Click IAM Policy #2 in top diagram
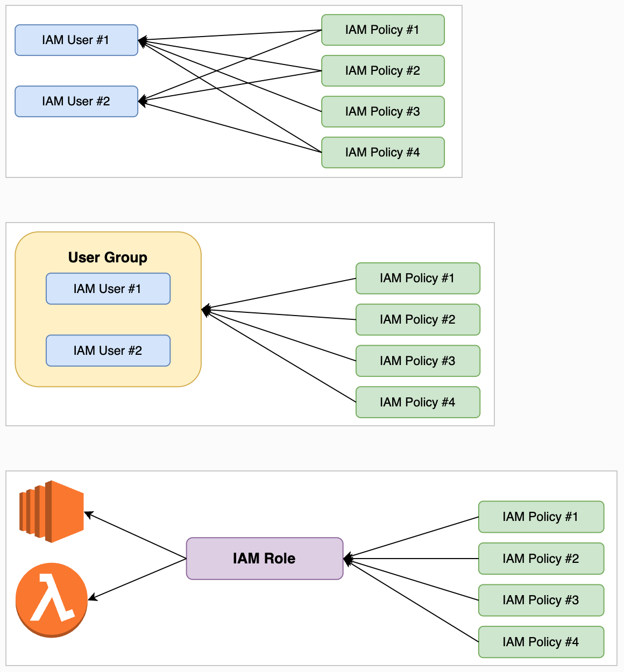 point(383,71)
